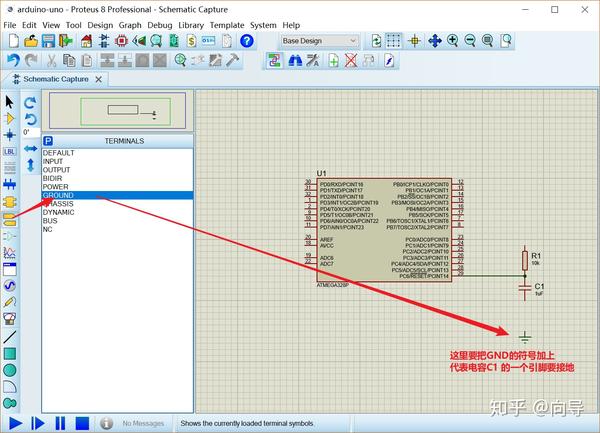Open the Design menu
This screenshot has height=433, width=600.
coord(100,25)
